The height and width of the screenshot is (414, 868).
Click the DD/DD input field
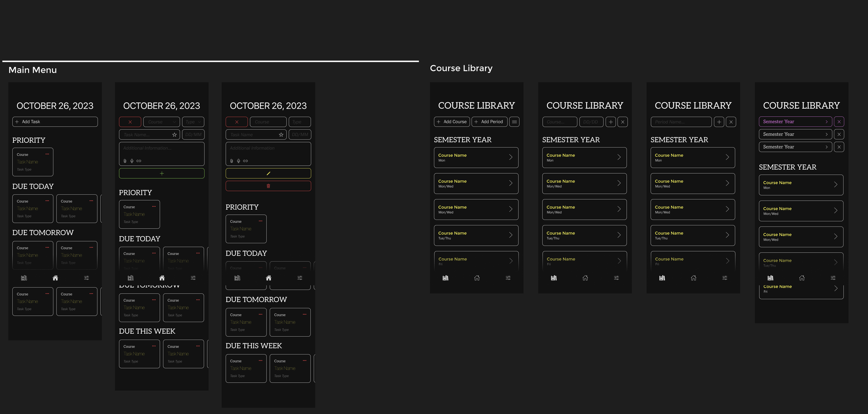click(591, 122)
